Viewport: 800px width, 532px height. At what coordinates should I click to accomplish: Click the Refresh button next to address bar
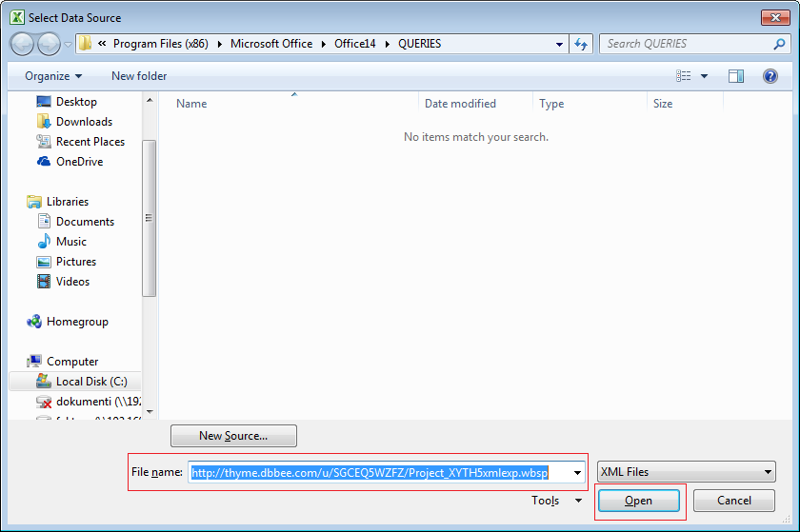[581, 45]
